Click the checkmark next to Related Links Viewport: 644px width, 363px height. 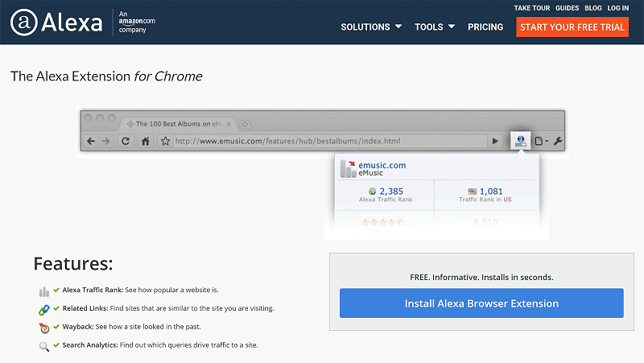pyautogui.click(x=56, y=308)
